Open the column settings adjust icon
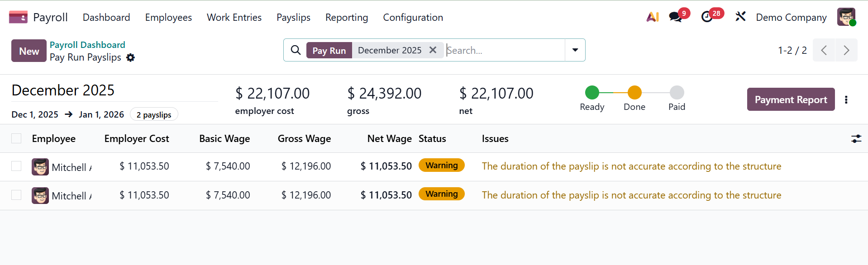 (856, 139)
